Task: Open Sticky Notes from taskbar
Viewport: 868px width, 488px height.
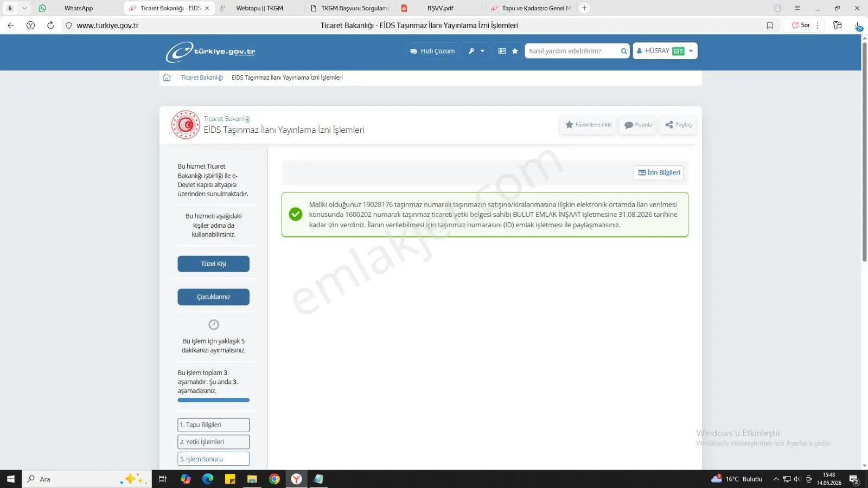Action: (230, 479)
